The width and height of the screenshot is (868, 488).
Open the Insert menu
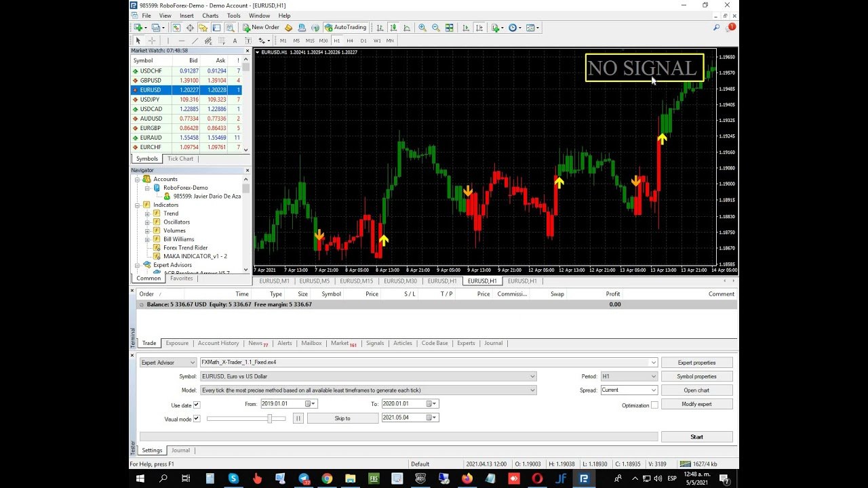186,16
